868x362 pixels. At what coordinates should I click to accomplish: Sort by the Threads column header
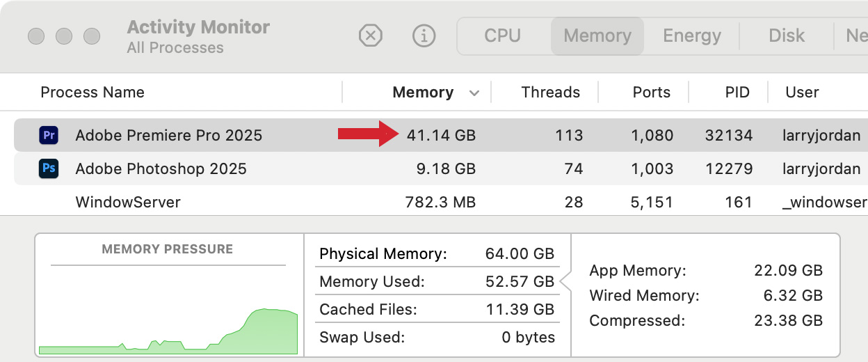pos(551,93)
